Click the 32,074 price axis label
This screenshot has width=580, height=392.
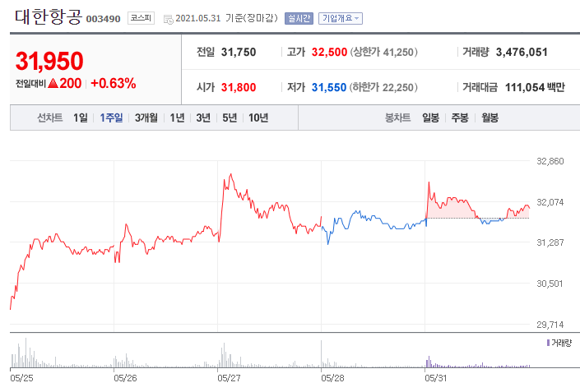click(x=550, y=202)
